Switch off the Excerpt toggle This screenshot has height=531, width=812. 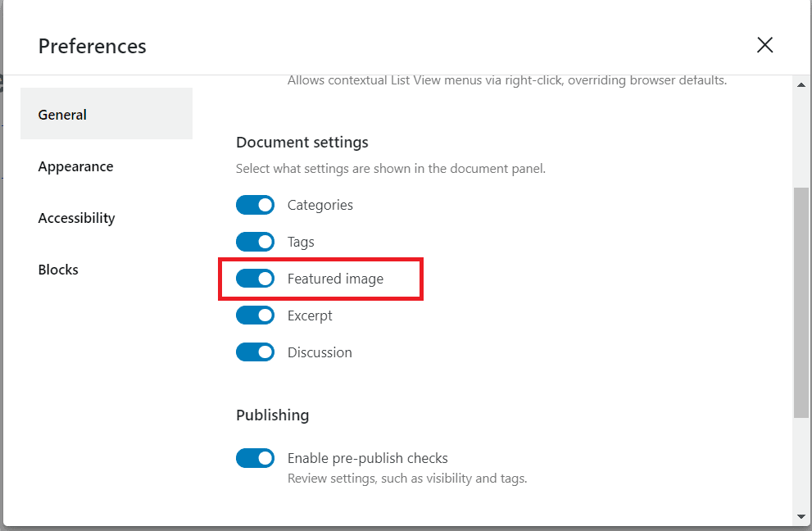point(256,315)
